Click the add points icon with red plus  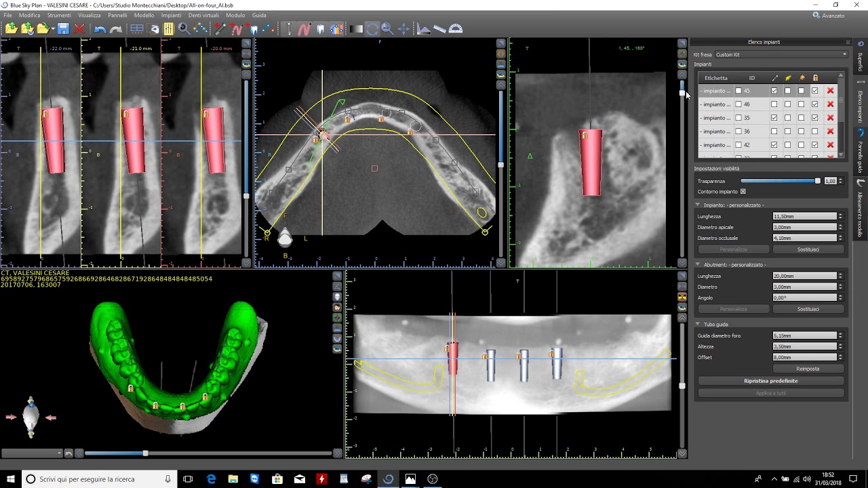(x=269, y=29)
